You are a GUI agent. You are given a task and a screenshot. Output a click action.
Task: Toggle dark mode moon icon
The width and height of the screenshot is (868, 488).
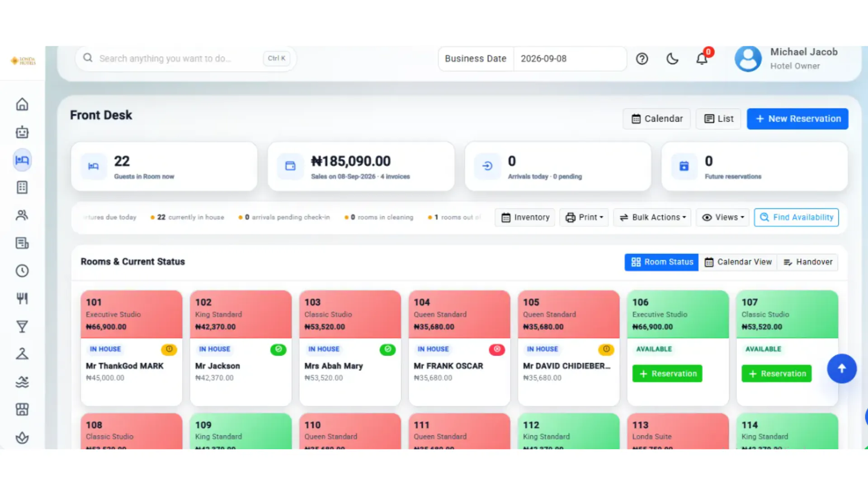point(672,59)
